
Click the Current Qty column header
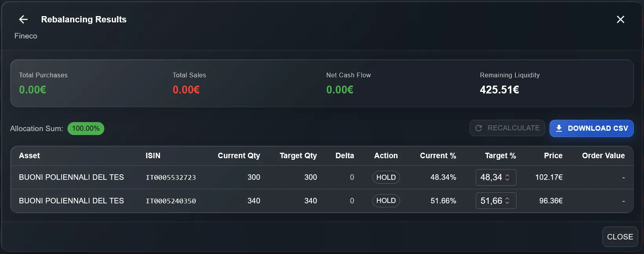pos(239,155)
